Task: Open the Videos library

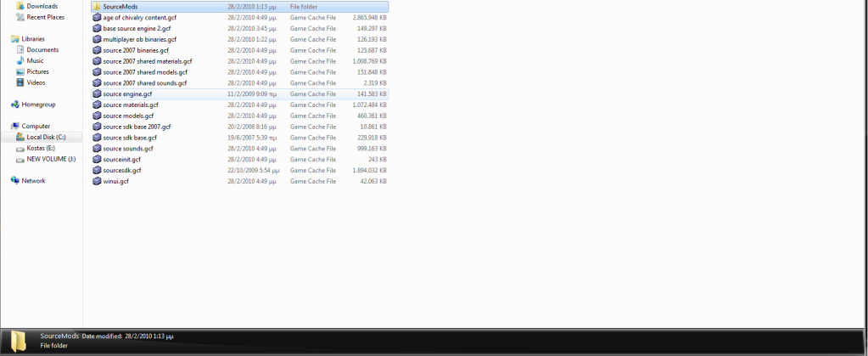Action: pos(36,82)
